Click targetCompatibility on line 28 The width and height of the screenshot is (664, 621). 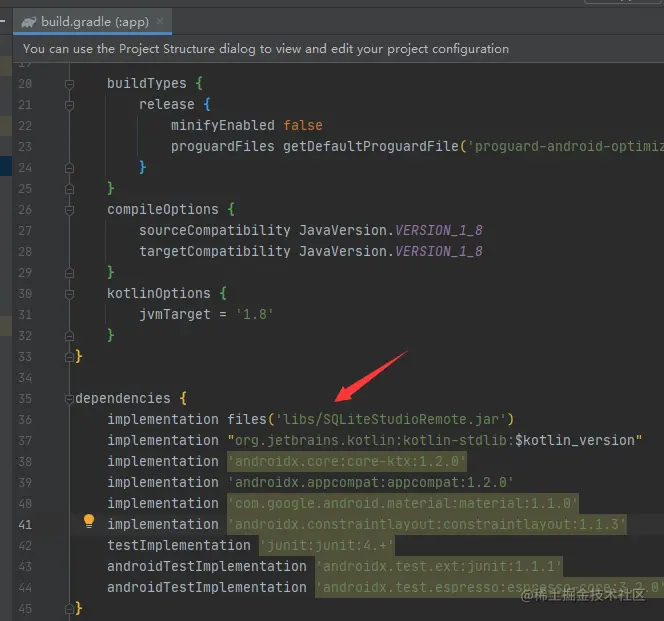[x=215, y=251]
